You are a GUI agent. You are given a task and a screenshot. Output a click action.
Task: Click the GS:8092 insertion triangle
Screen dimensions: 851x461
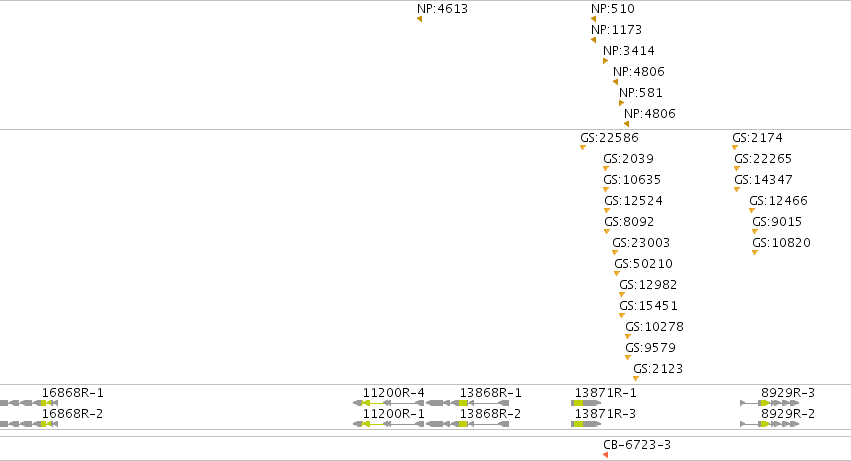tap(607, 232)
